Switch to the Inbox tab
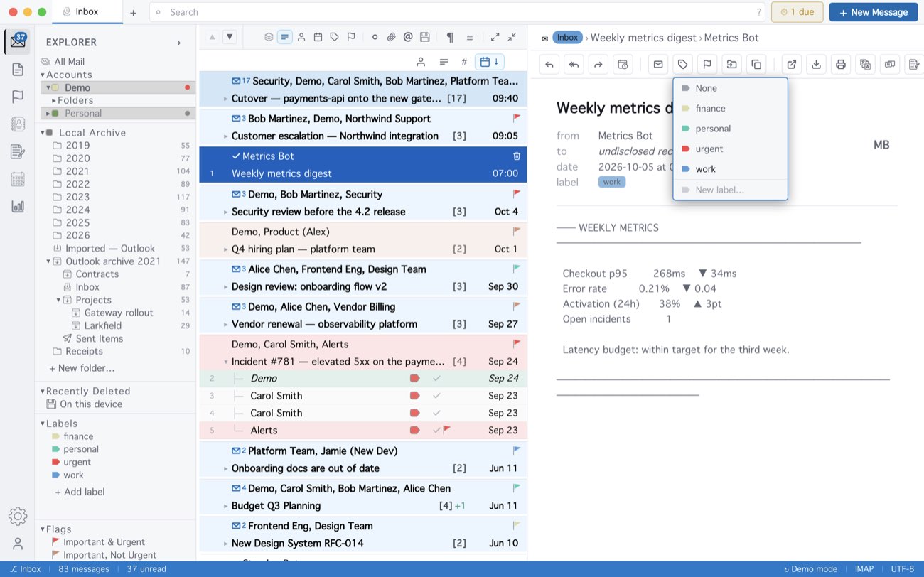The width and height of the screenshot is (924, 577). pos(87,12)
